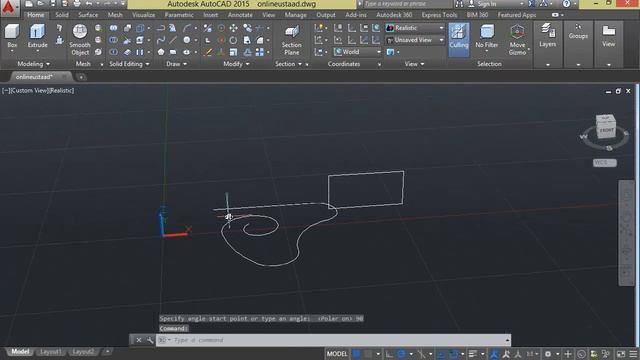This screenshot has height=360, width=640.
Task: Click the Array tool in Modify panel
Action: (x=260, y=52)
